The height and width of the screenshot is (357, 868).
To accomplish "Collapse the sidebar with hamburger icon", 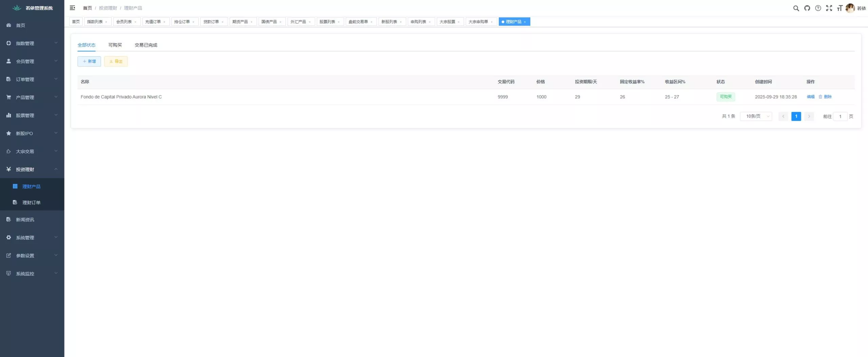I will click(72, 8).
